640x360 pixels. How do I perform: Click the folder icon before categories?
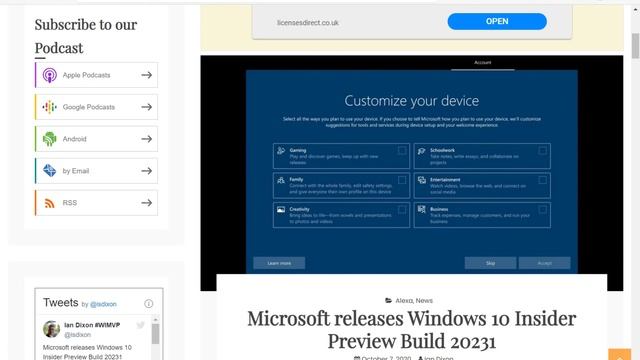389,300
